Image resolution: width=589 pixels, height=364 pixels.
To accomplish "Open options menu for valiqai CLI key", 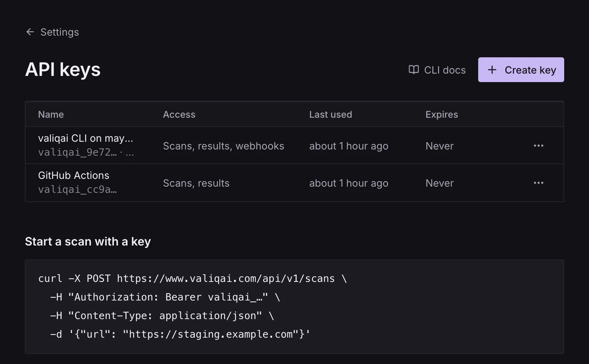I will [x=538, y=146].
